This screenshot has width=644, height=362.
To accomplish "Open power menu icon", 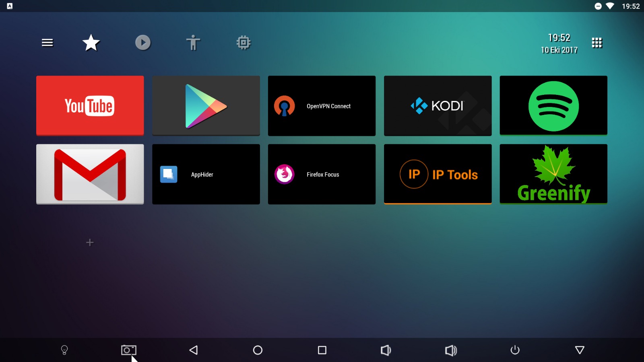I will [515, 350].
